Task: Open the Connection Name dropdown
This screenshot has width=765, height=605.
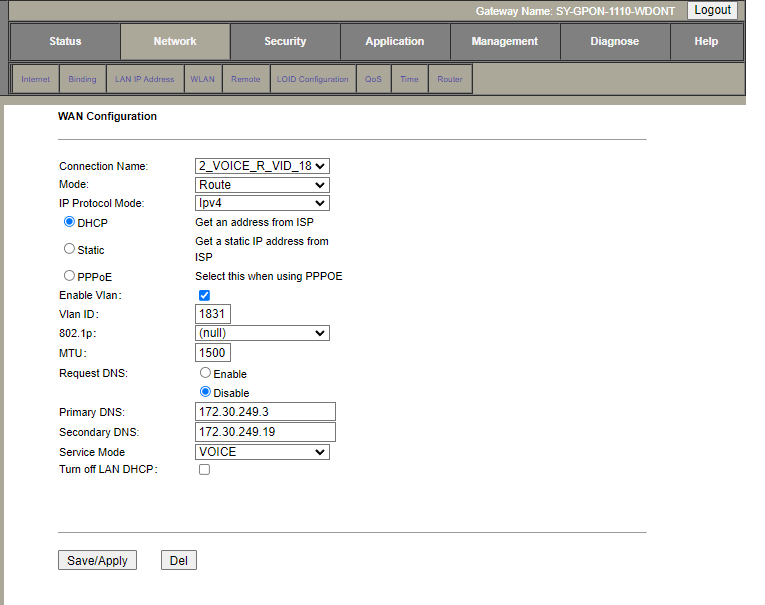Action: [262, 166]
